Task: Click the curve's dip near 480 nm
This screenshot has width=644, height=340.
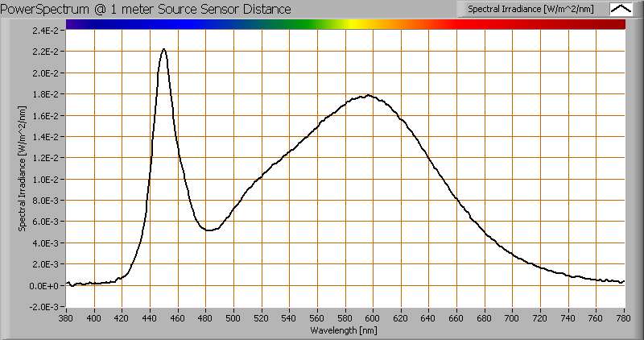Action: [x=208, y=230]
